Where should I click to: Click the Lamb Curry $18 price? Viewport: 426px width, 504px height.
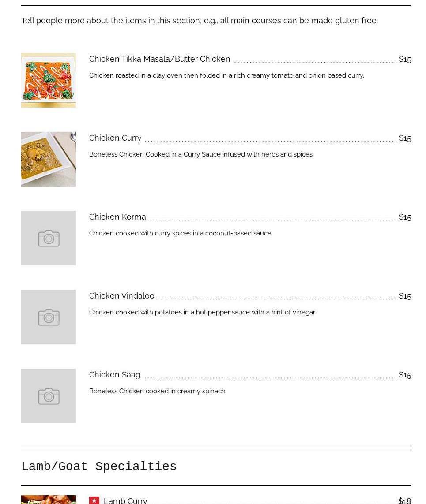(x=404, y=500)
